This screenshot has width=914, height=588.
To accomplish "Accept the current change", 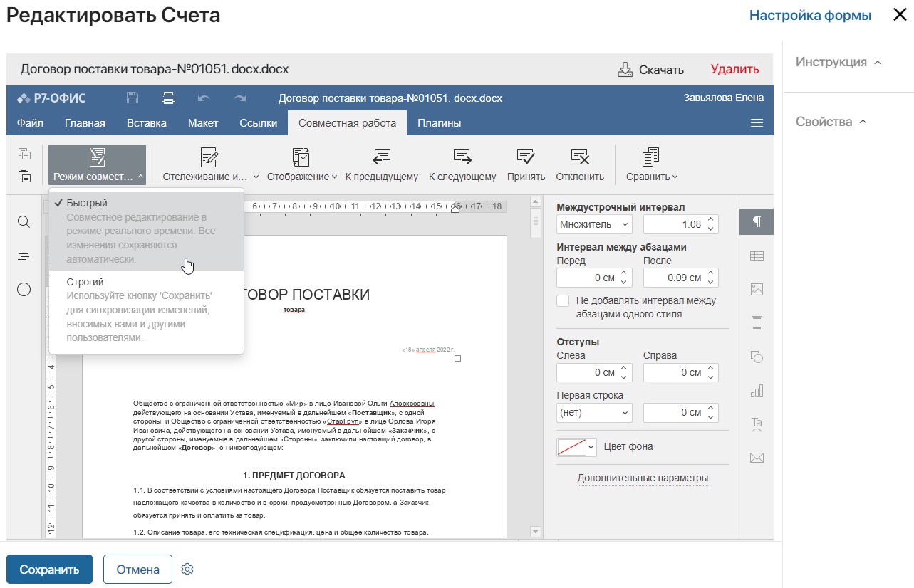I will [x=526, y=165].
